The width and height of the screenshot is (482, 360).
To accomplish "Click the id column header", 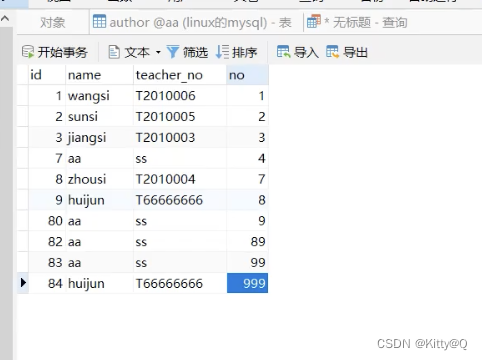I will pyautogui.click(x=47, y=75).
